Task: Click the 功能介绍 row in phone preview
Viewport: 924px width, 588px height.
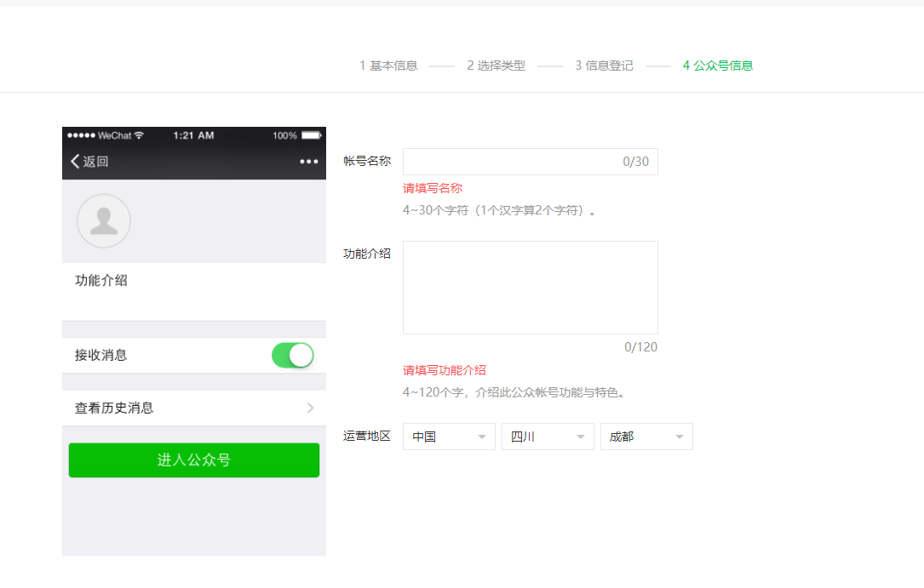Action: click(x=193, y=281)
